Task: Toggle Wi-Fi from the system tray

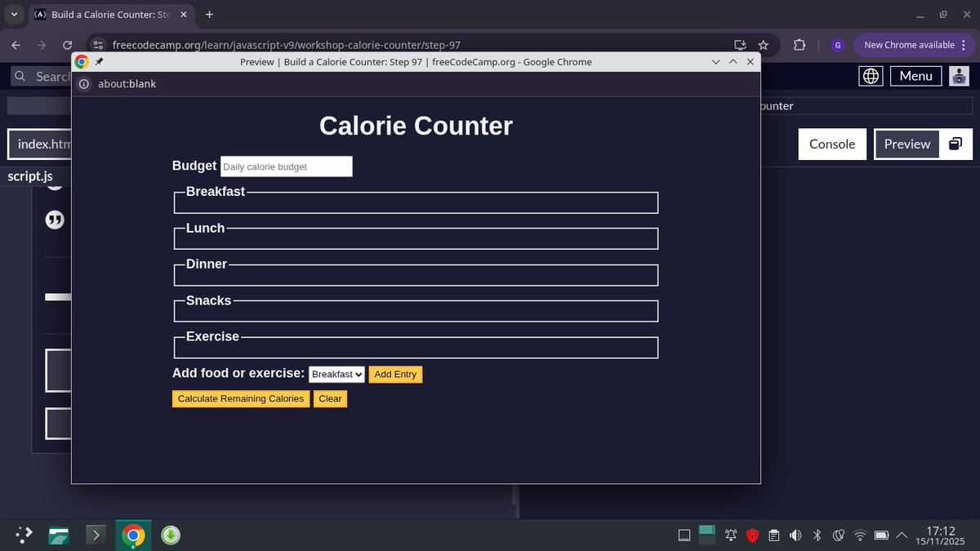Action: pyautogui.click(x=860, y=535)
